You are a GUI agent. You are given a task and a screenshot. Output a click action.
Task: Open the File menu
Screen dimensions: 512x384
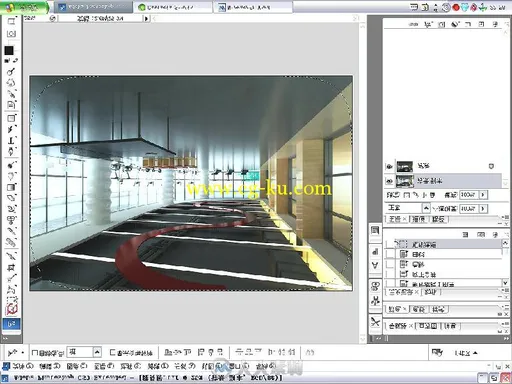coord(23,366)
